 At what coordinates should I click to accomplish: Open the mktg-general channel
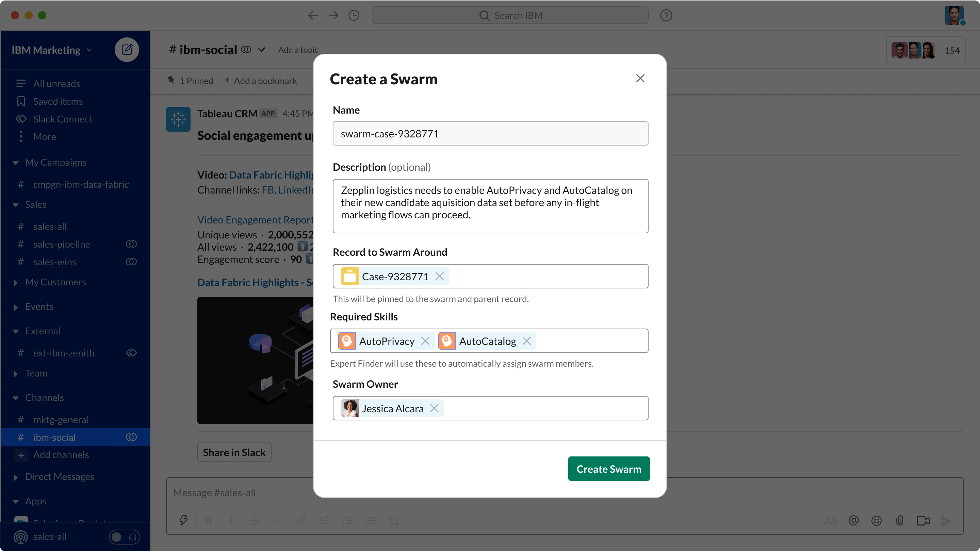pos(61,419)
